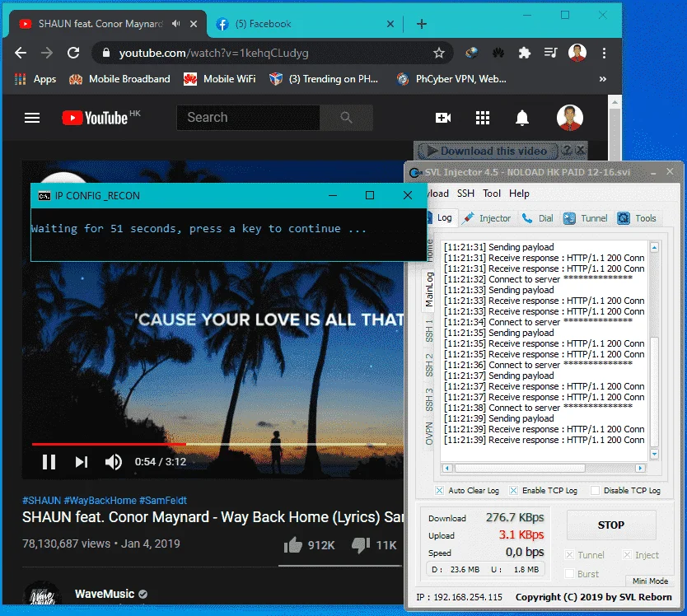The image size is (687, 616).
Task: Skip to next video
Action: pyautogui.click(x=82, y=462)
